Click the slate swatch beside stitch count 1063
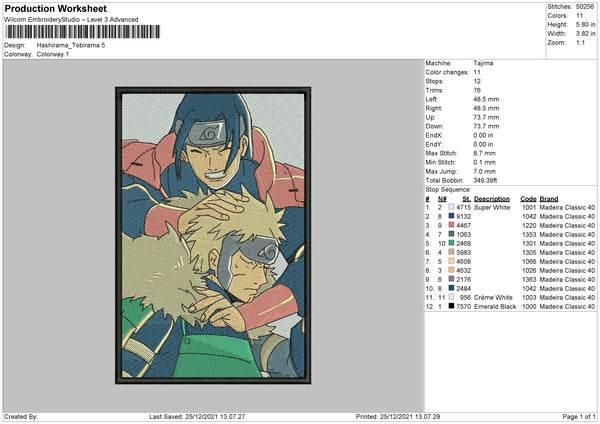This screenshot has width=600, height=424. click(451, 234)
